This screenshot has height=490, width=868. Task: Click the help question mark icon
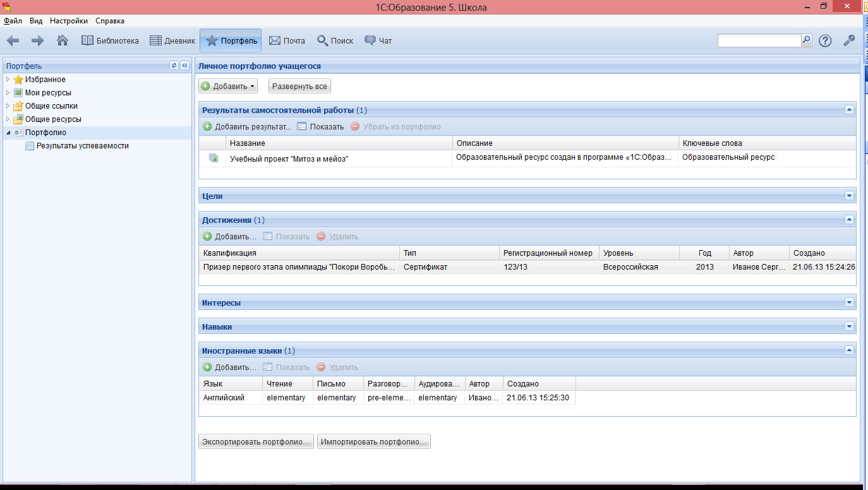(x=825, y=40)
